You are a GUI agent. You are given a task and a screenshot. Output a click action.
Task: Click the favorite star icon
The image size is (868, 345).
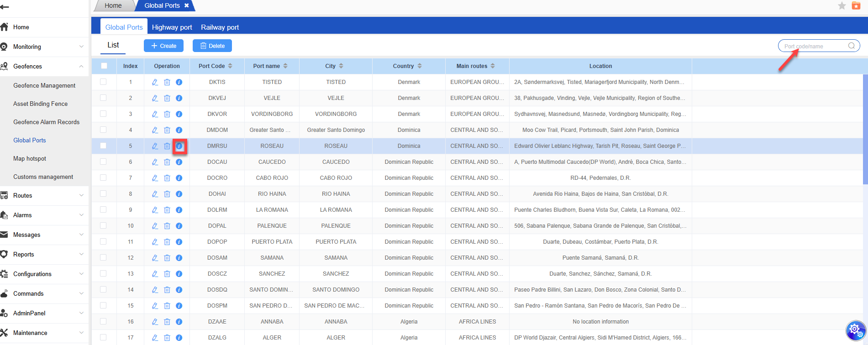tap(842, 5)
